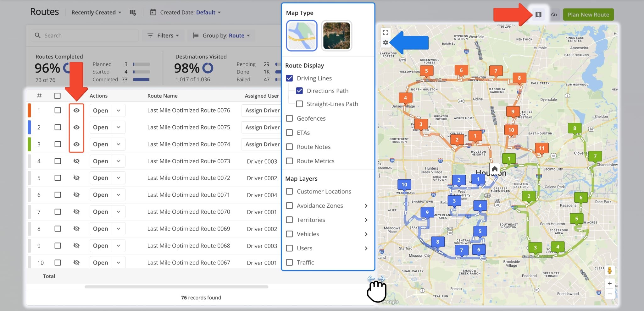
Task: Uncheck Driving Lines checkbox
Action: coord(289,78)
